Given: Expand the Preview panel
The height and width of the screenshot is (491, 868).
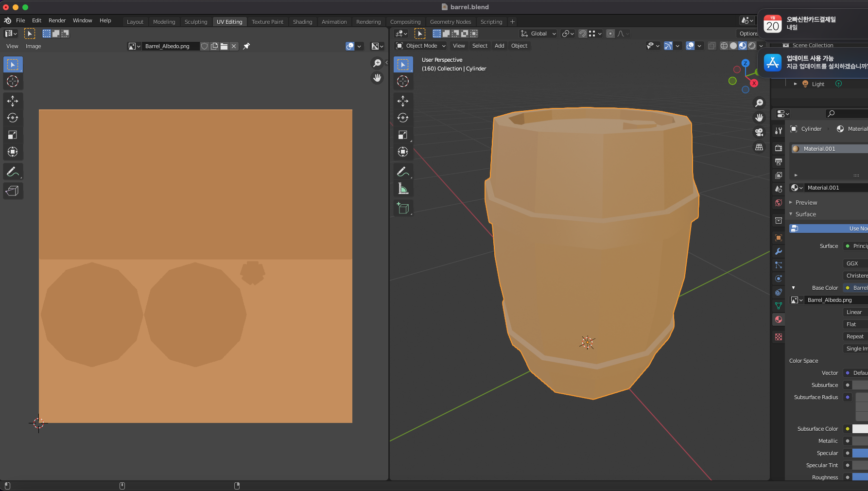Looking at the screenshot, I should click(x=806, y=202).
